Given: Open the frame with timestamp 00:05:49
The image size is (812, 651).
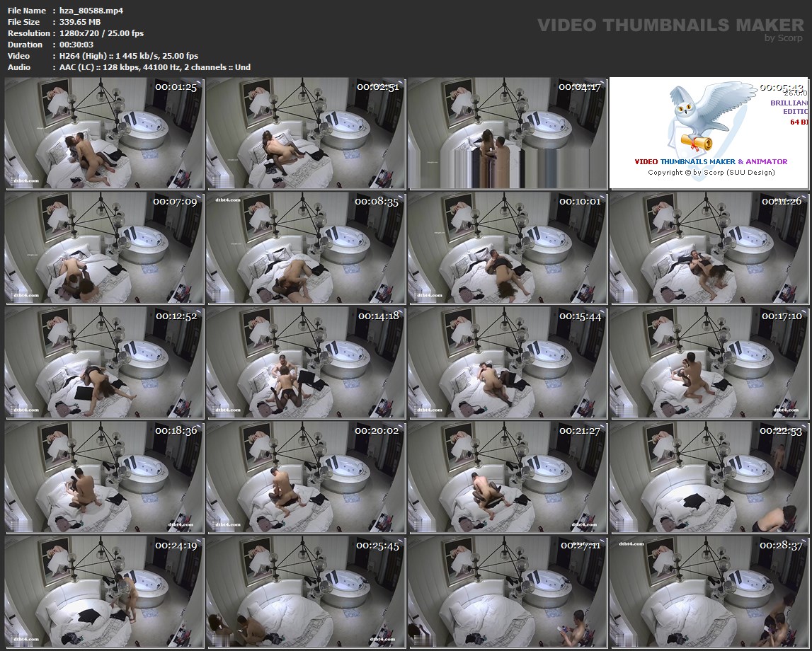Looking at the screenshot, I should (x=710, y=134).
